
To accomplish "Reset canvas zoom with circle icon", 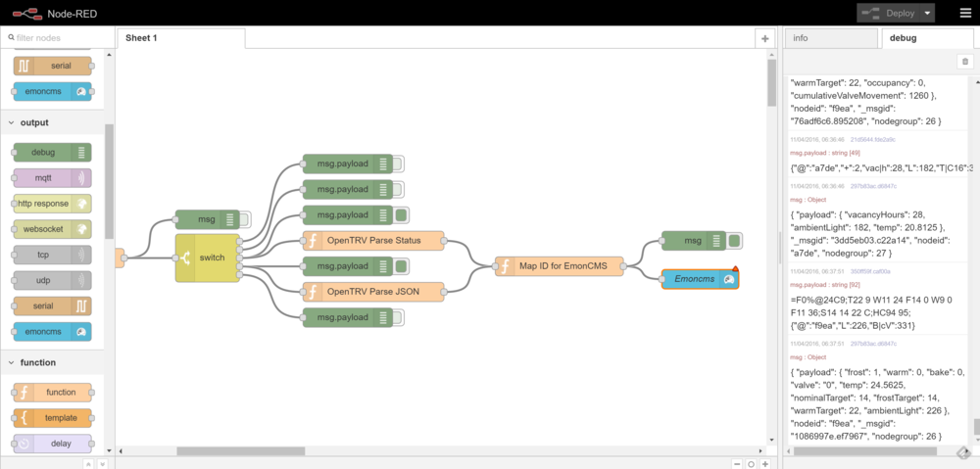I will 752,464.
